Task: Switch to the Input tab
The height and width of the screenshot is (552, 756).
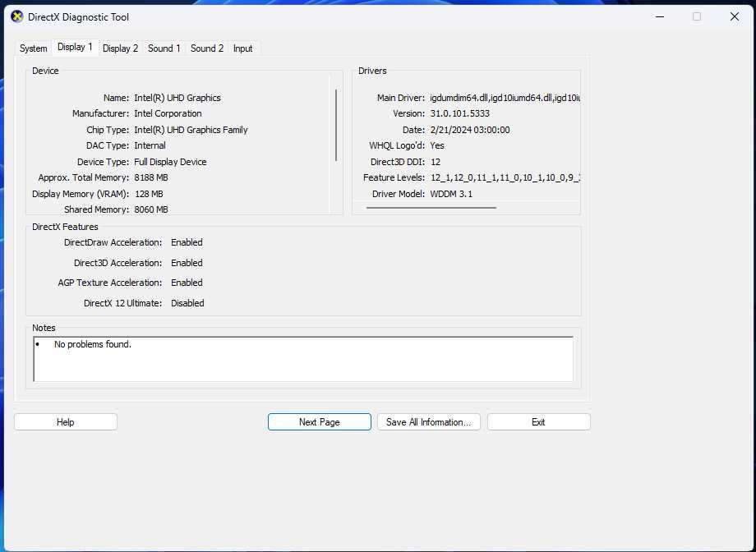Action: click(x=242, y=48)
